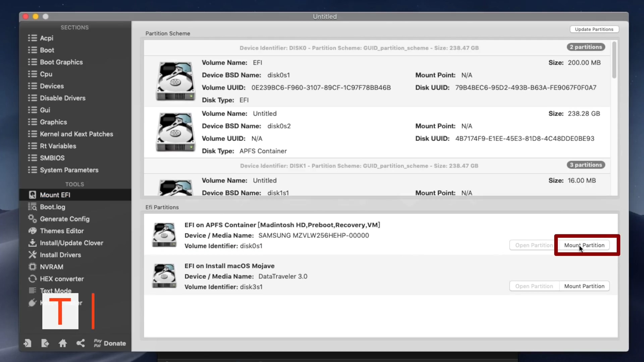Open the HEX converter tool

62,279
